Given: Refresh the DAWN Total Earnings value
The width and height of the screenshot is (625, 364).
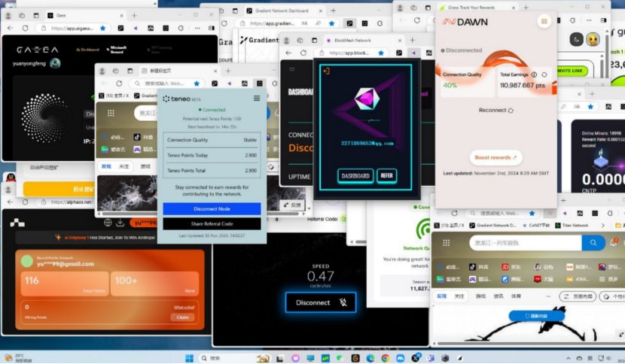Looking at the screenshot, I should [544, 74].
